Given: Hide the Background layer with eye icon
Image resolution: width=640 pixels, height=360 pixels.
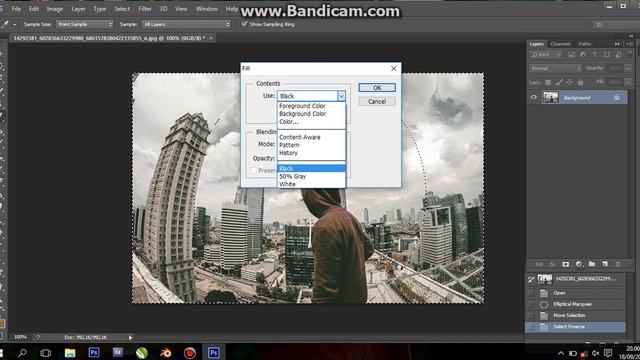Looking at the screenshot, I should pos(533,97).
